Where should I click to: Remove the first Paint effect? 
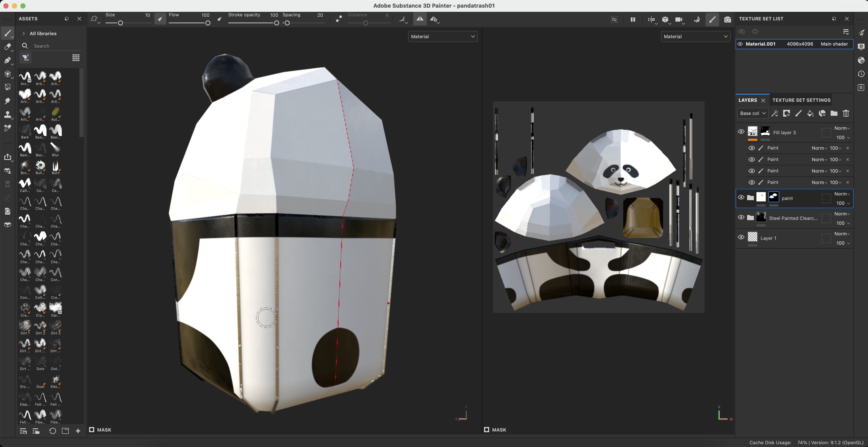[847, 148]
